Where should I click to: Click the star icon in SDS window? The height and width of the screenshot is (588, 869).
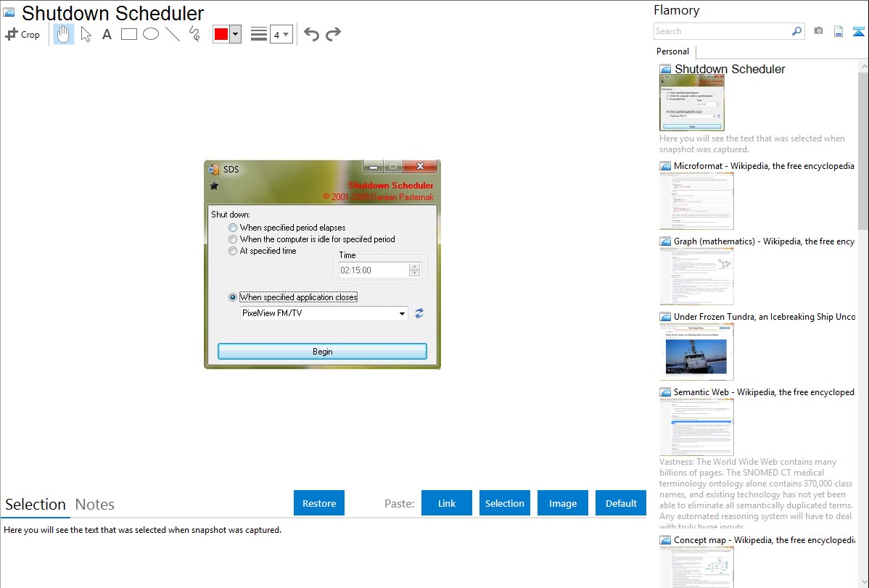pyautogui.click(x=214, y=186)
